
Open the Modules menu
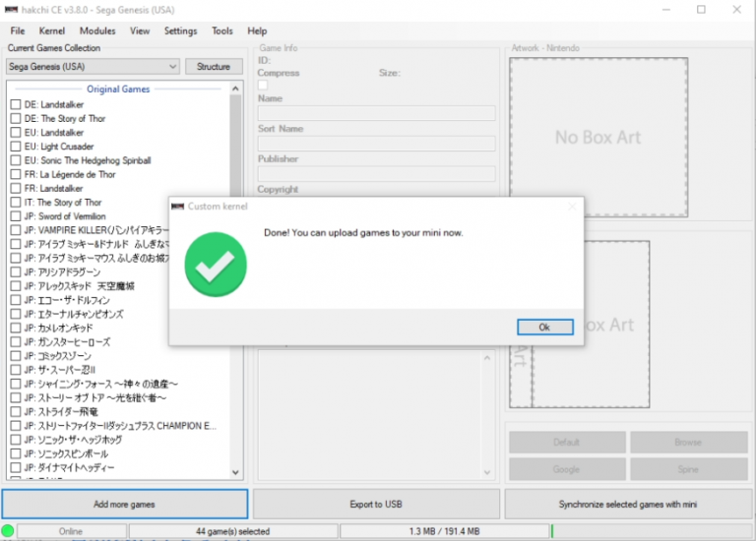click(97, 30)
